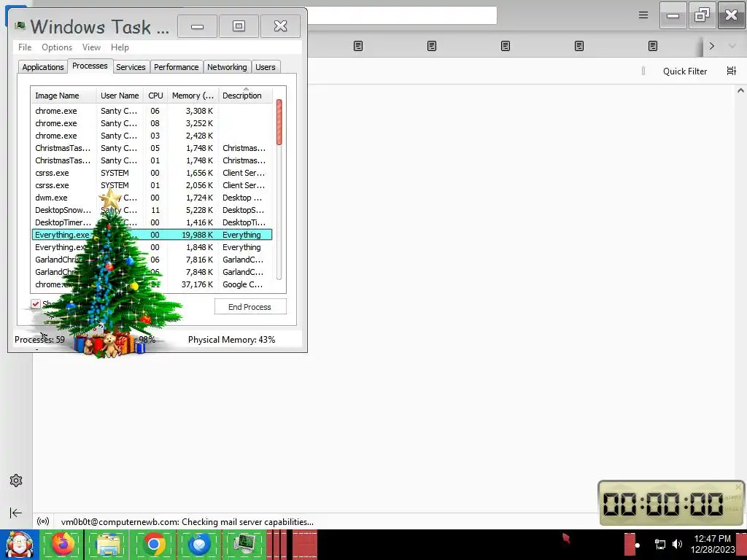Toggle Thunderbird Quick Filter button
This screenshot has height=560, width=747.
[684, 71]
